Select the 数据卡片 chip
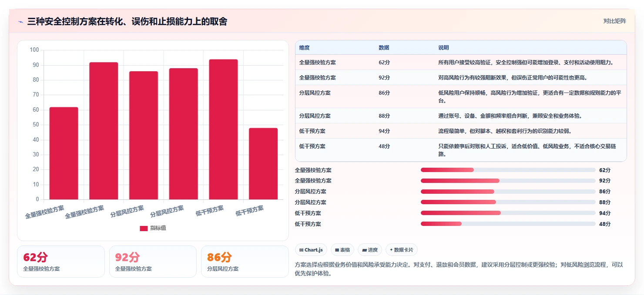The height and width of the screenshot is (295, 644). click(x=402, y=250)
